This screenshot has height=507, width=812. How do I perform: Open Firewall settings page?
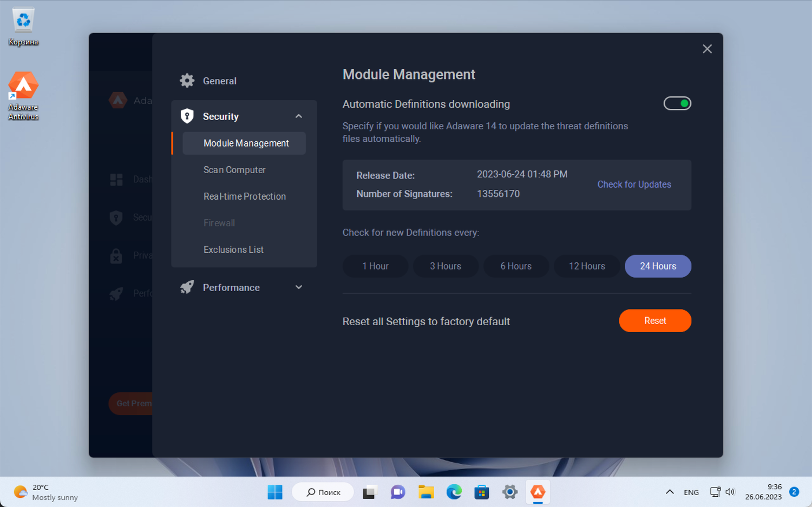(x=219, y=223)
